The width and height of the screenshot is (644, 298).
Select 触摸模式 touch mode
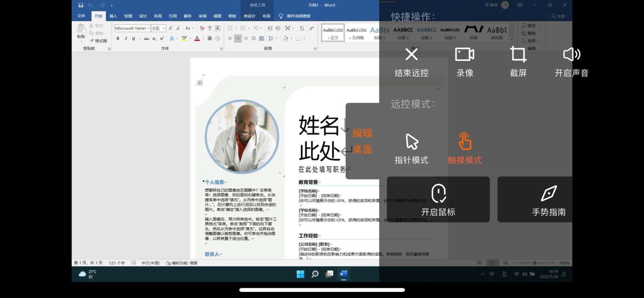coord(465,149)
